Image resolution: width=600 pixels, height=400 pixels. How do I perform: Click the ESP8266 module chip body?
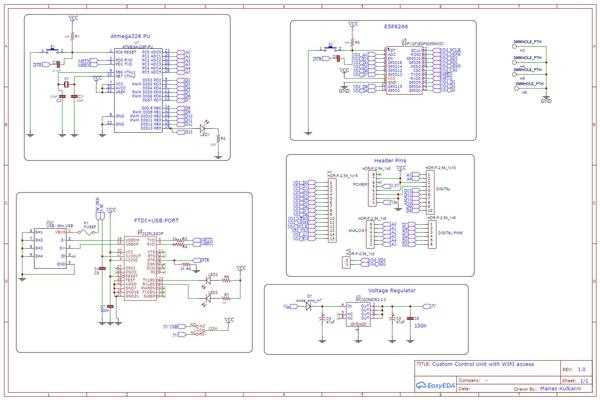[404, 70]
